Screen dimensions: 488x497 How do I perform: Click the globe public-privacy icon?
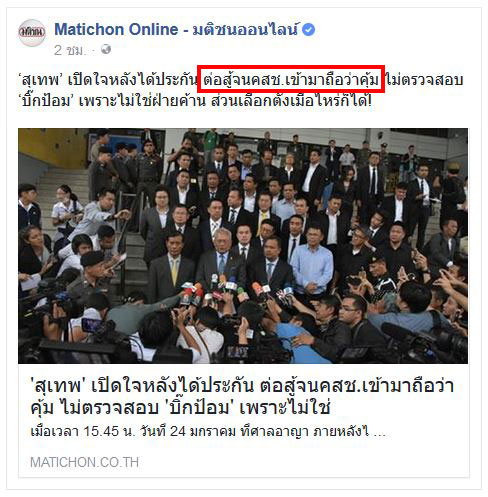click(106, 49)
